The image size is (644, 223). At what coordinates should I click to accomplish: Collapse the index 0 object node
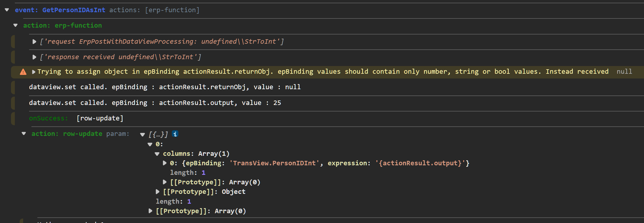coord(150,144)
